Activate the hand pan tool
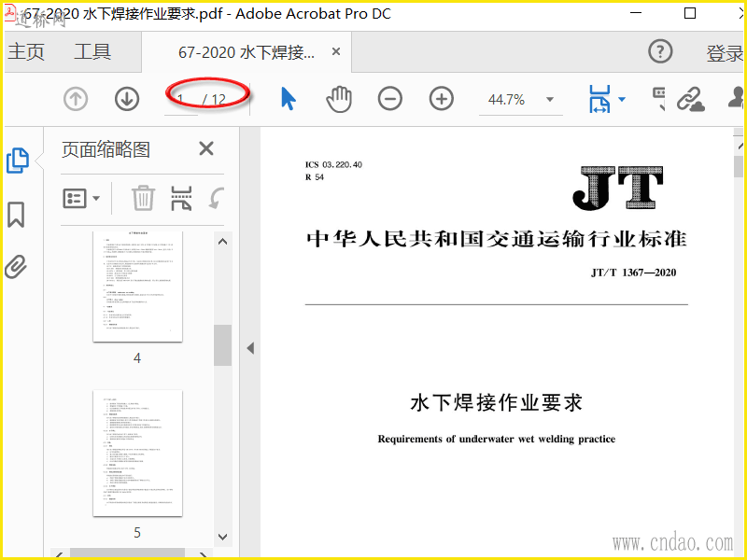Screen dimensions: 747x560 (x=339, y=99)
